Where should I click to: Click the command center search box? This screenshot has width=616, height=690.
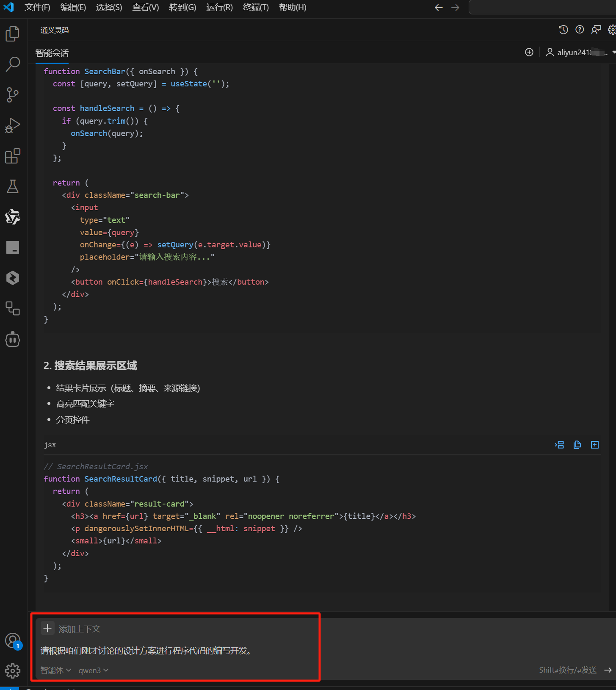tap(542, 8)
